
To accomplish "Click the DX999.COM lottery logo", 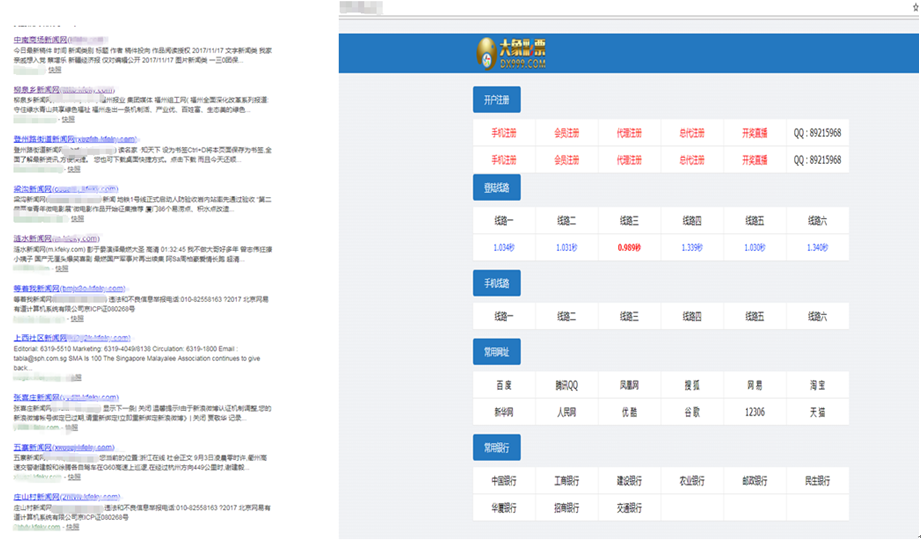I will click(511, 53).
